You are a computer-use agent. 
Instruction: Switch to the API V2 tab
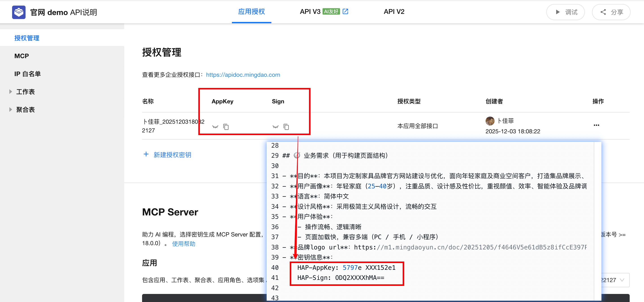(x=394, y=12)
